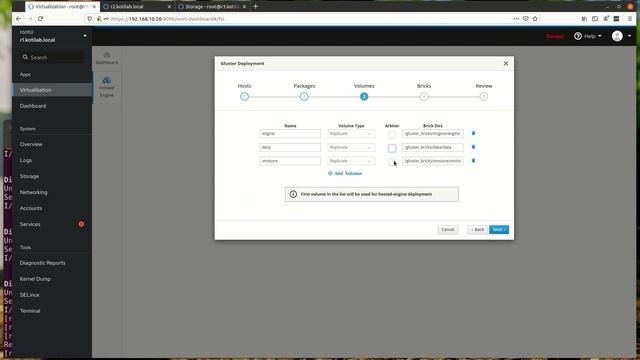Open Volume Type dropdown for engine
The image size is (640, 360).
351,133
